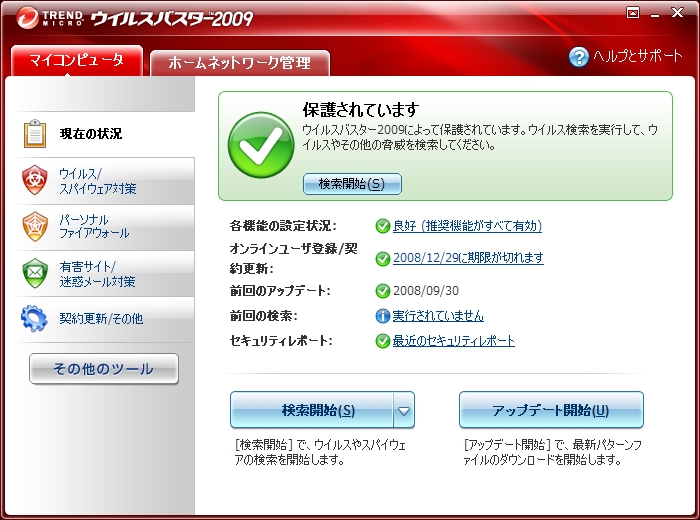Click the orange firewall web shield icon
700x520 pixels.
point(35,226)
